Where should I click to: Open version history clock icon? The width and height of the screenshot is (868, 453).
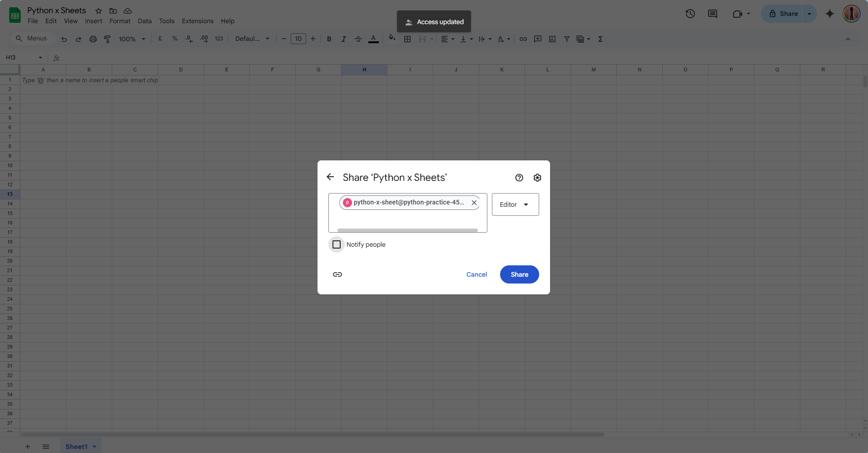690,14
